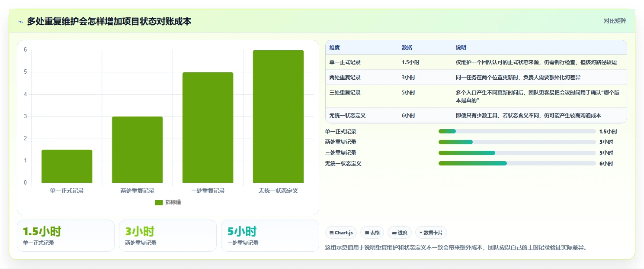The height and width of the screenshot is (269, 644).
Task: Click the 数据 table column header
Action: coord(407,48)
